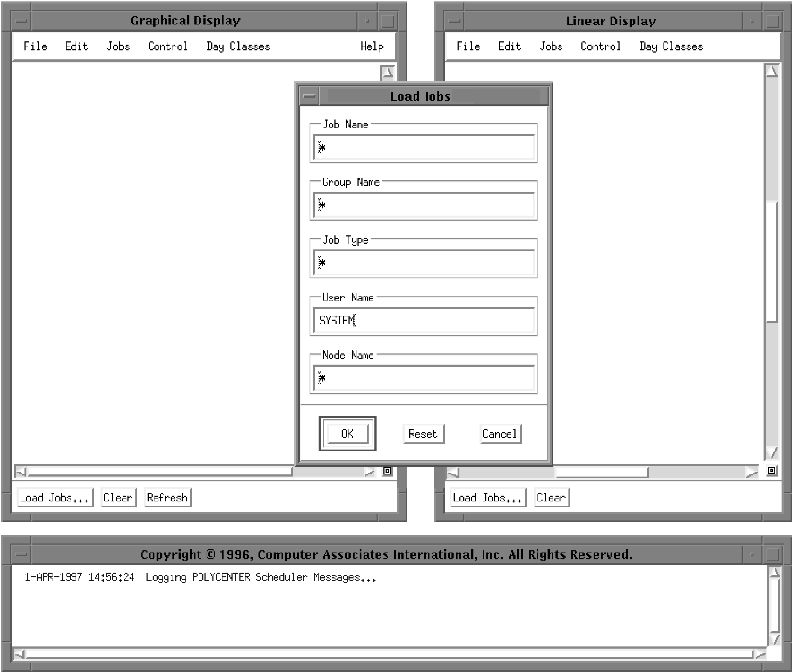
Task: Click Linear Display vertical scrollbar thumb
Action: tap(771, 261)
